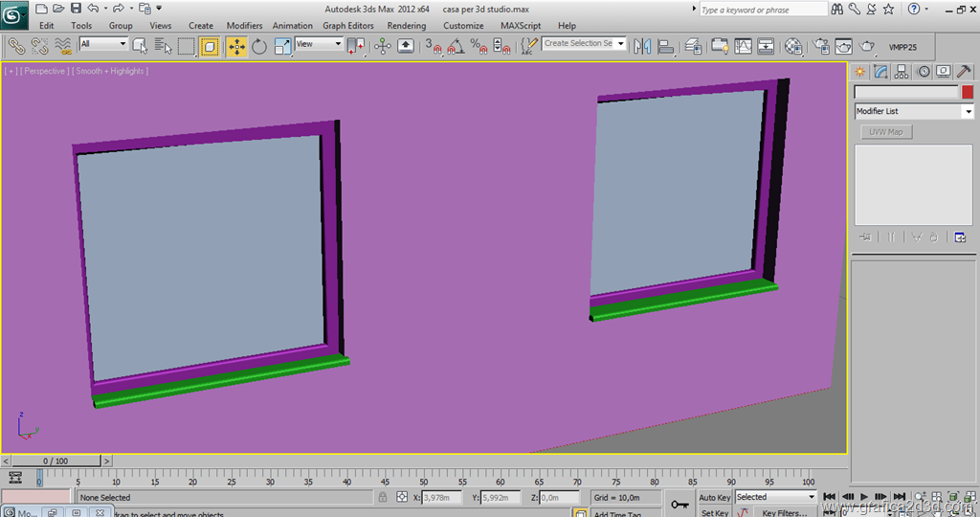Select the Select and Rotate tool
This screenshot has width=980, height=517.
259,46
